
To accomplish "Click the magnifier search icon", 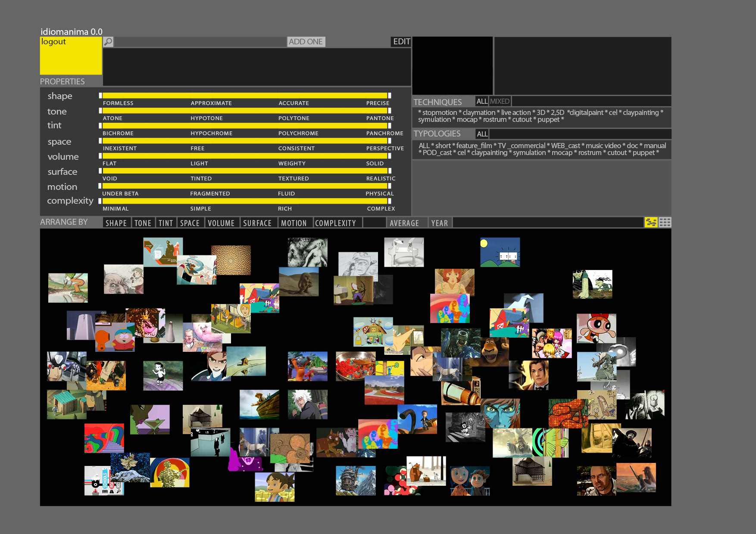I will (x=108, y=42).
